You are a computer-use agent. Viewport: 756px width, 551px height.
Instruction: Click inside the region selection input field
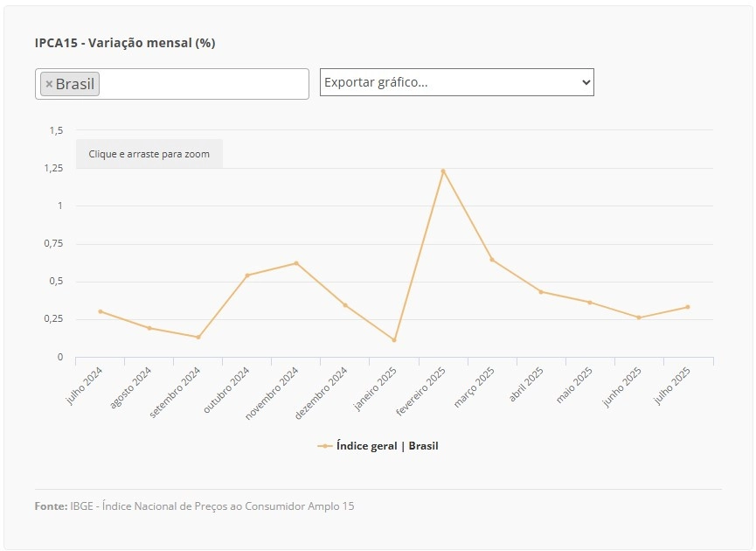(x=203, y=84)
